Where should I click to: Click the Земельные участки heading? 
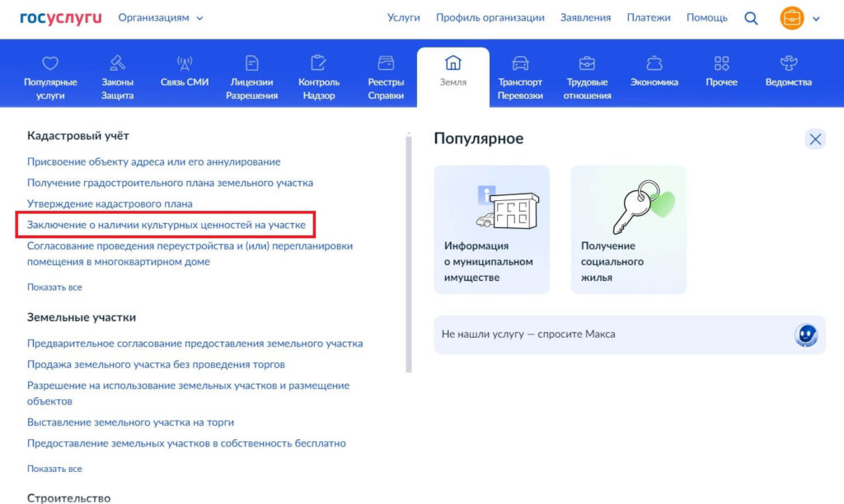82,317
